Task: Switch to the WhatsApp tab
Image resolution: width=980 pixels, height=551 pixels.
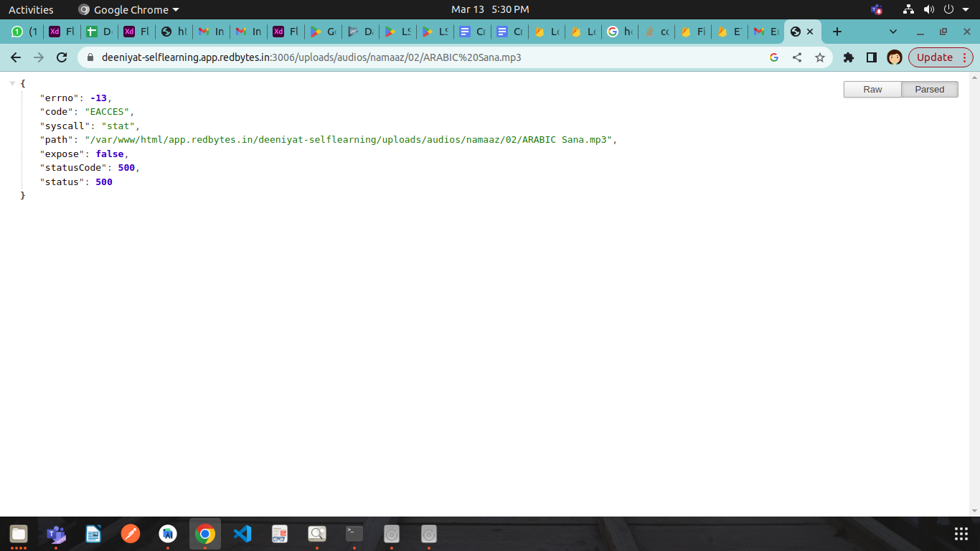Action: tap(24, 32)
